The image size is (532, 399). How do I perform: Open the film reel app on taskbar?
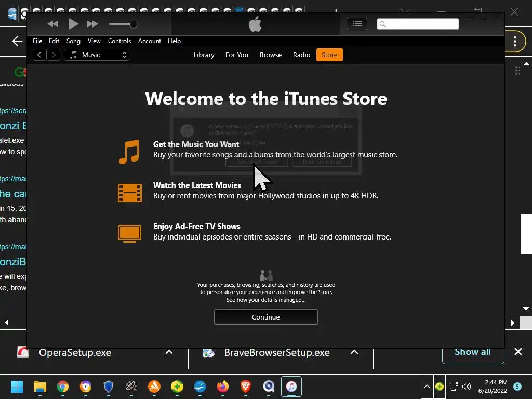point(131,387)
